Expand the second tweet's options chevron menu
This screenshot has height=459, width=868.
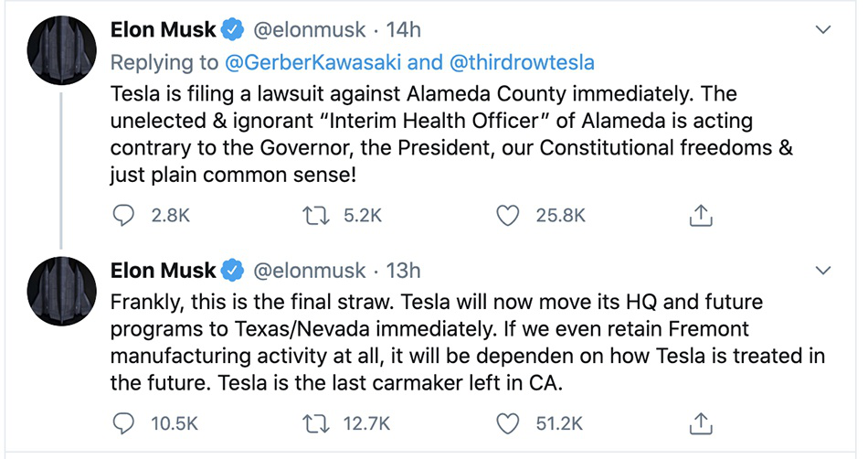click(x=823, y=271)
